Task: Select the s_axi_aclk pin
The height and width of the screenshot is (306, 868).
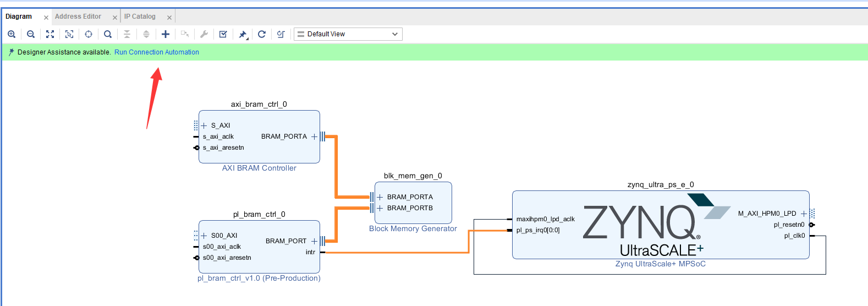Action: point(218,136)
